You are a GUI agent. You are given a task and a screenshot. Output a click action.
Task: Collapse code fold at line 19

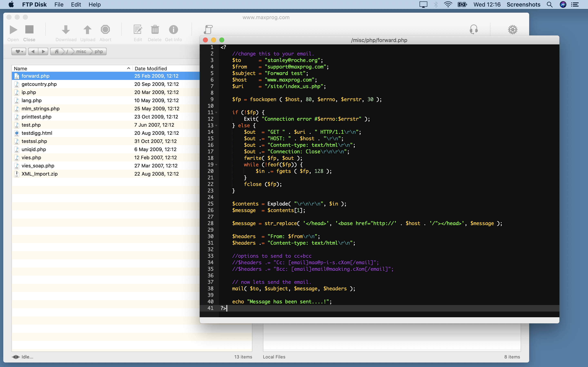pos(216,165)
